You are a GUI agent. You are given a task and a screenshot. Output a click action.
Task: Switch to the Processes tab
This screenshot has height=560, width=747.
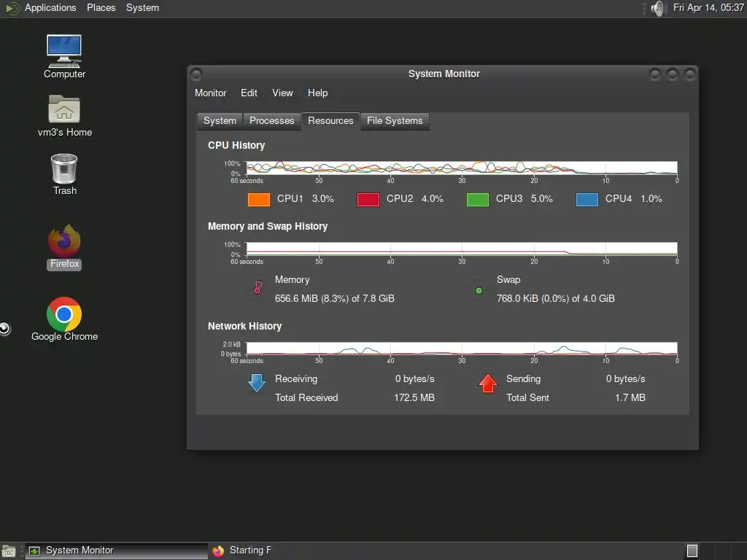click(x=271, y=121)
